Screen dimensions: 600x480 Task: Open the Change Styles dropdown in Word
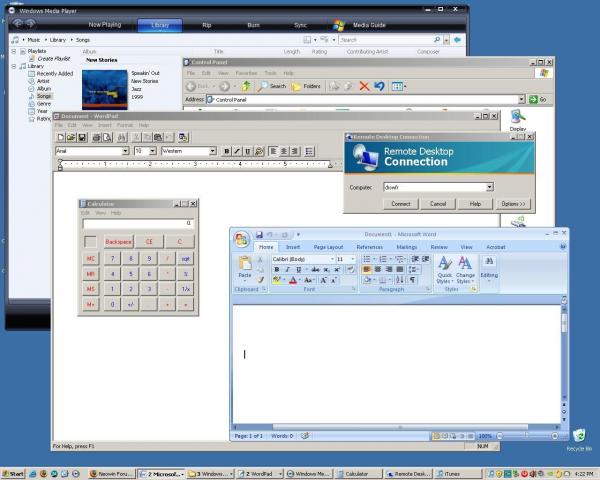click(x=465, y=270)
